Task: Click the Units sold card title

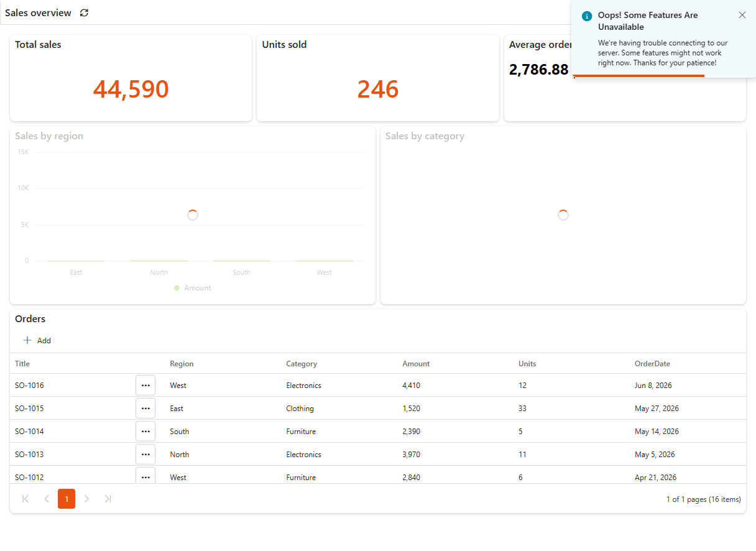Action: tap(284, 45)
